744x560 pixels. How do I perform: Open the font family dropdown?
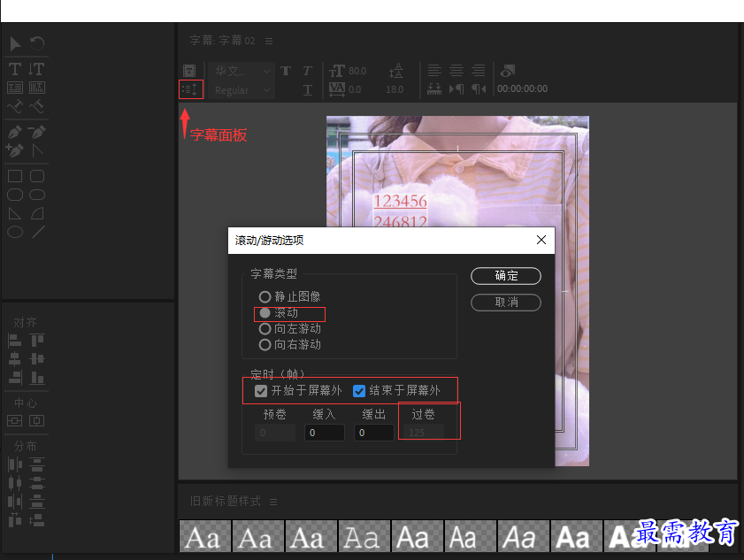tap(241, 71)
